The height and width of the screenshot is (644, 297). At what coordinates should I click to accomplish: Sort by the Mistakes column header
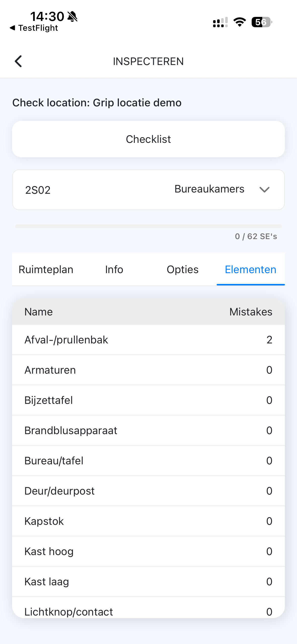click(251, 312)
